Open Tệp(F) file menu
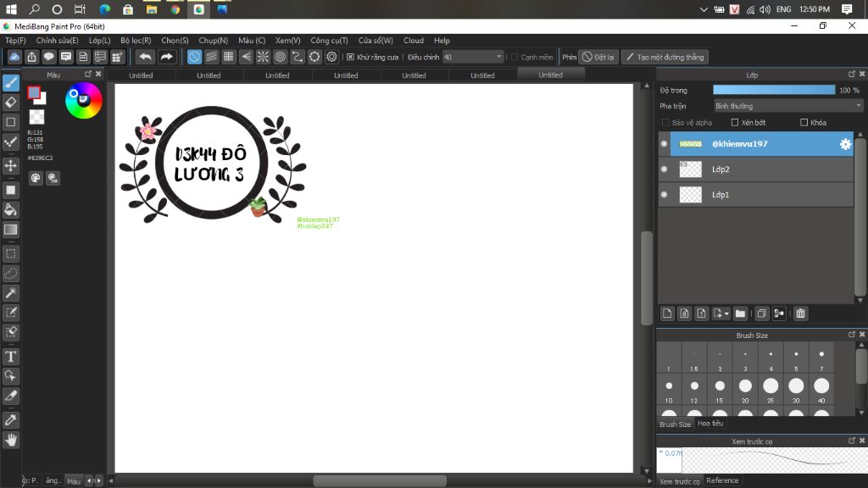 [15, 41]
